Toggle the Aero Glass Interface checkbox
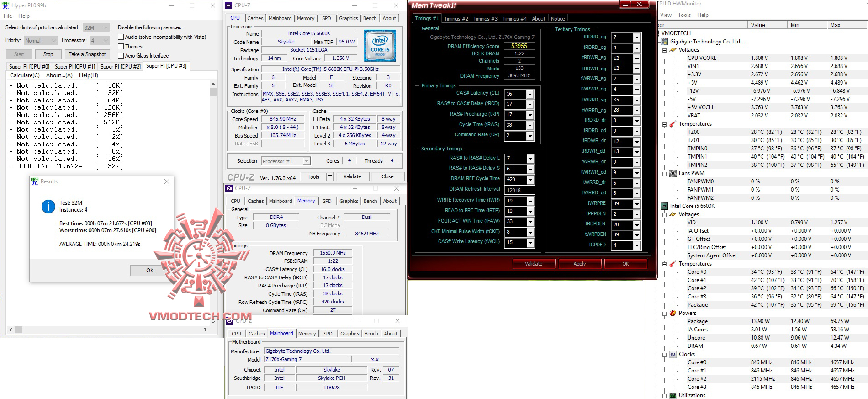Screen dimensions: 868x399 [x=121, y=56]
